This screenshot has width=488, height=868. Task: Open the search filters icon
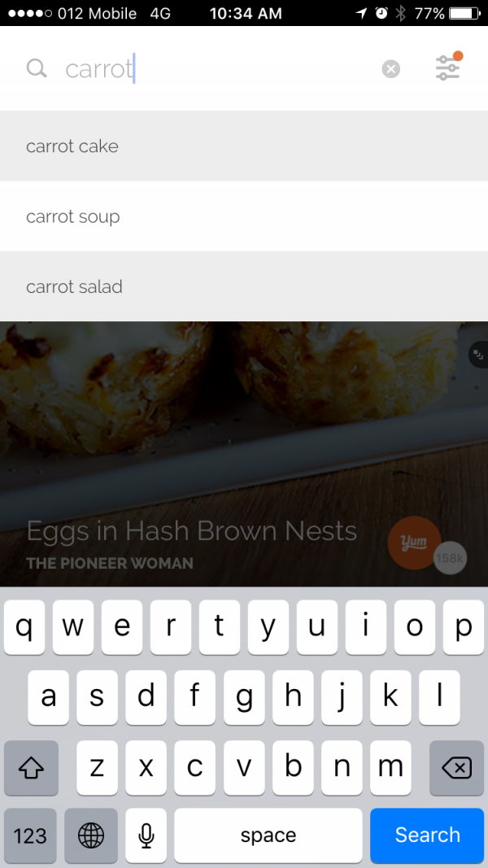(448, 67)
